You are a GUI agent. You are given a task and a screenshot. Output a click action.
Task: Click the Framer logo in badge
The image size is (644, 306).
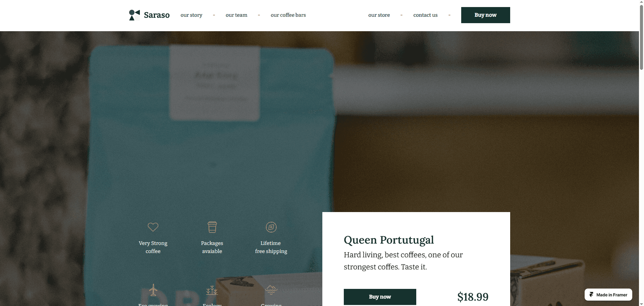tap(591, 295)
